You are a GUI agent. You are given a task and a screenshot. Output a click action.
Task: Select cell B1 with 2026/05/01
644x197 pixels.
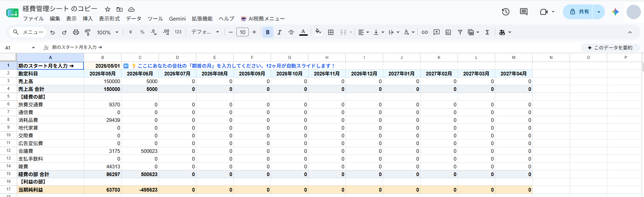coord(103,66)
